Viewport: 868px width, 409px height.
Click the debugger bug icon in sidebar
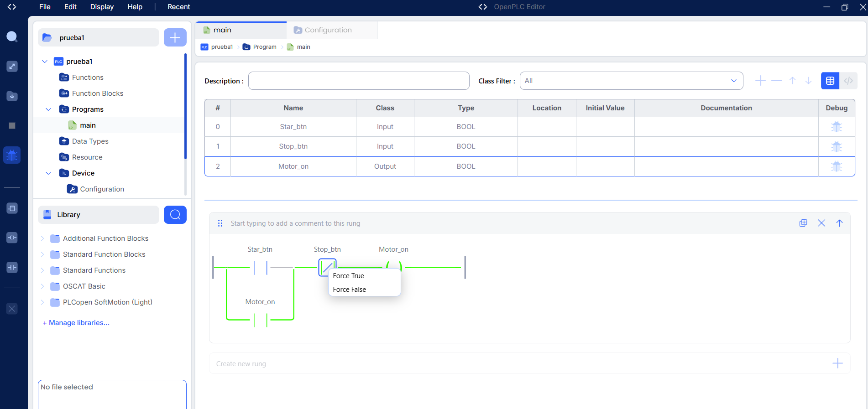click(12, 155)
